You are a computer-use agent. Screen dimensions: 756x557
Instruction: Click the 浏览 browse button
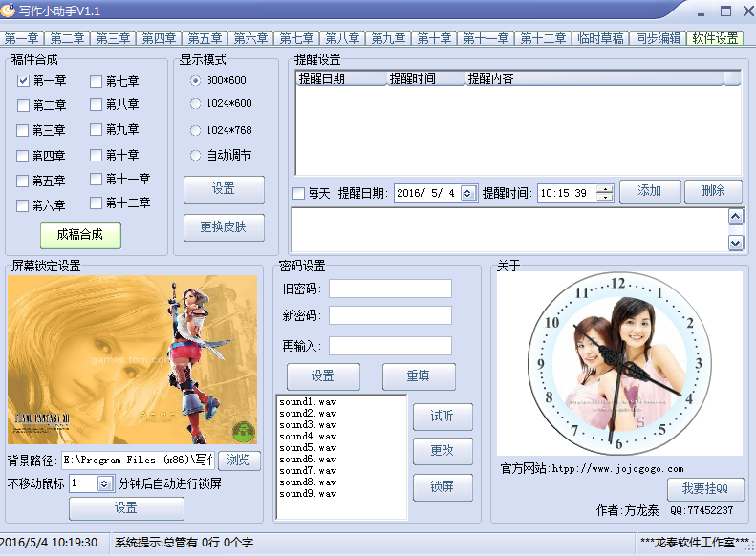coord(239,461)
